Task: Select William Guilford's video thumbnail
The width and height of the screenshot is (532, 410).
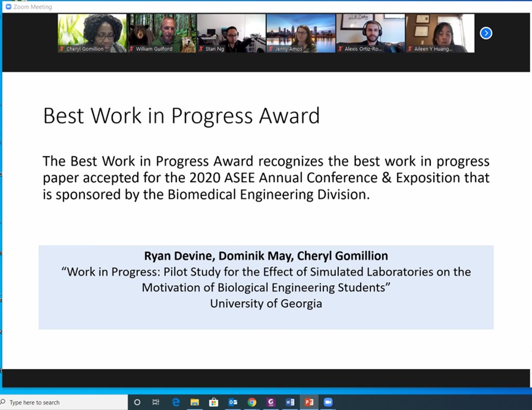Action: (x=162, y=33)
